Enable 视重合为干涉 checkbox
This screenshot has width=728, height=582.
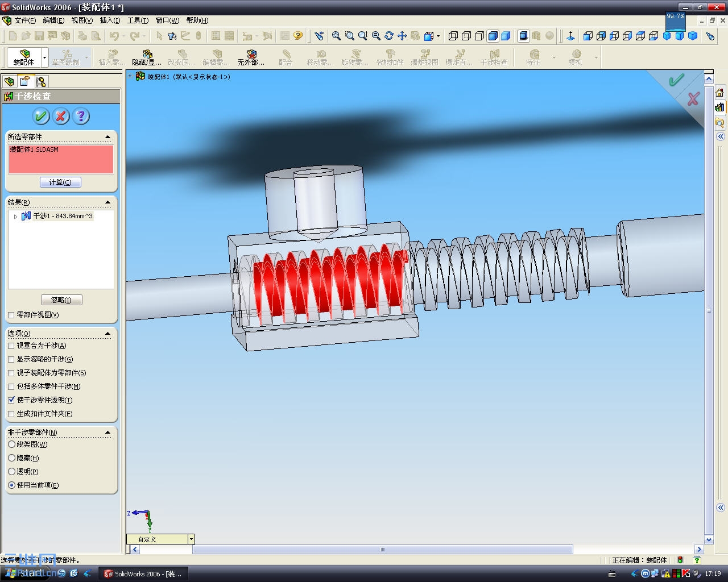click(11, 346)
